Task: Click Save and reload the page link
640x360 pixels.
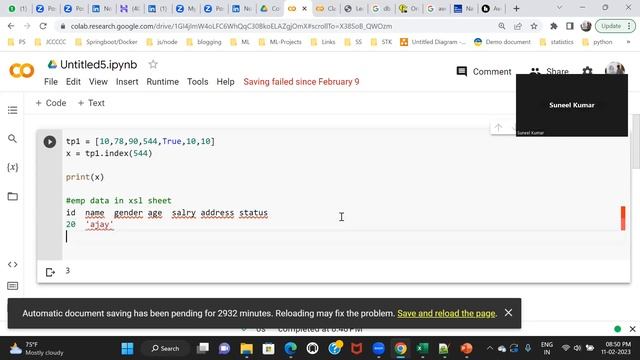Action: [x=446, y=313]
